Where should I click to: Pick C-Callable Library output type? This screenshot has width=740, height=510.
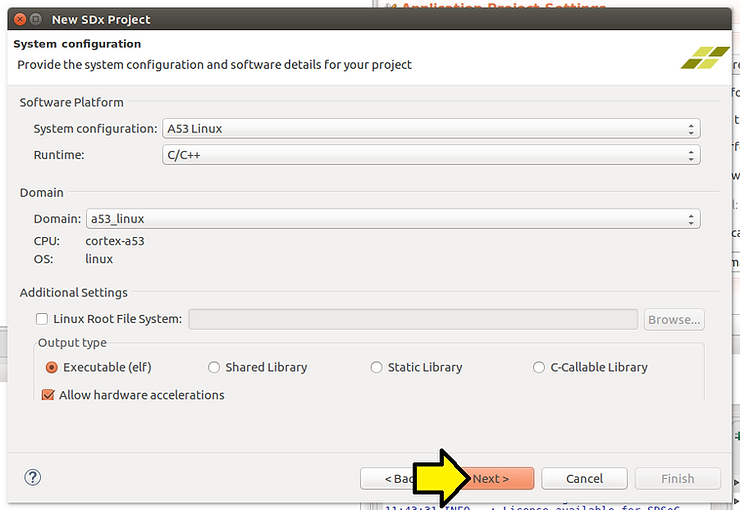[x=538, y=367]
